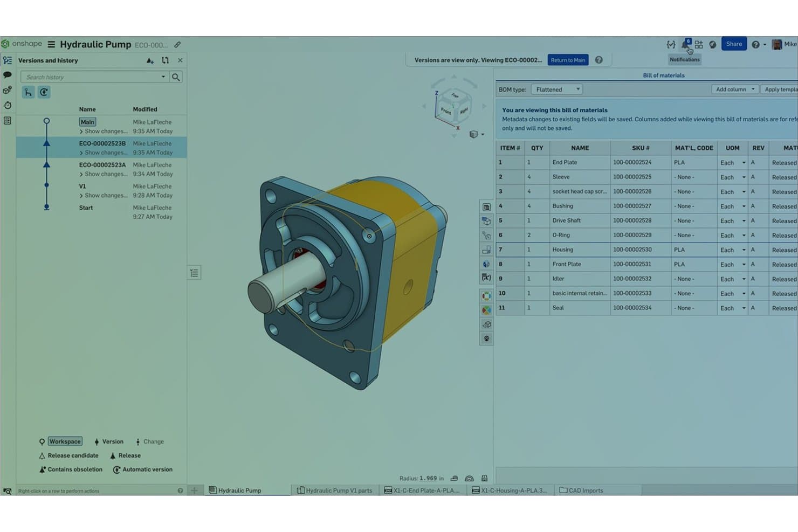Open the part and mate icon in left sidebar

point(8,90)
